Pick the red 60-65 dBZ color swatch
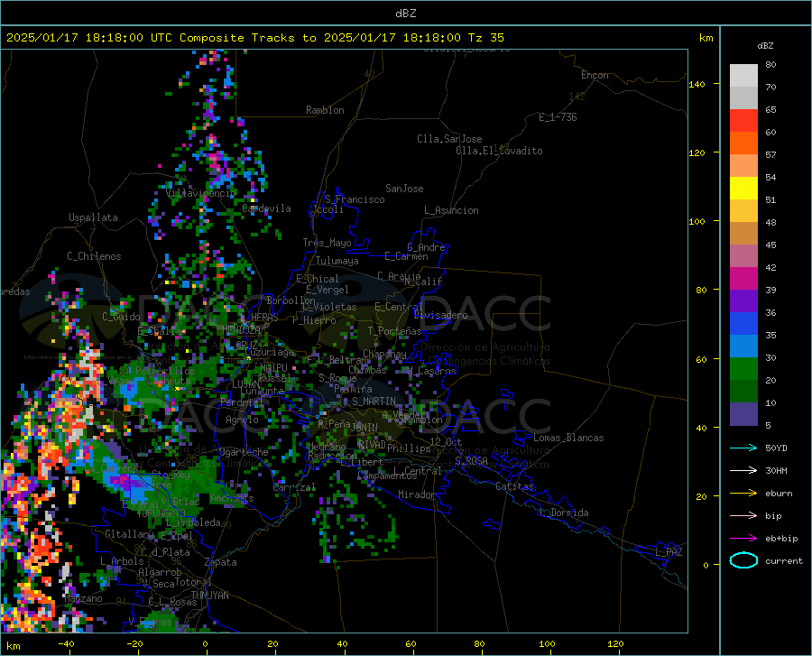812x656 pixels. [x=743, y=121]
